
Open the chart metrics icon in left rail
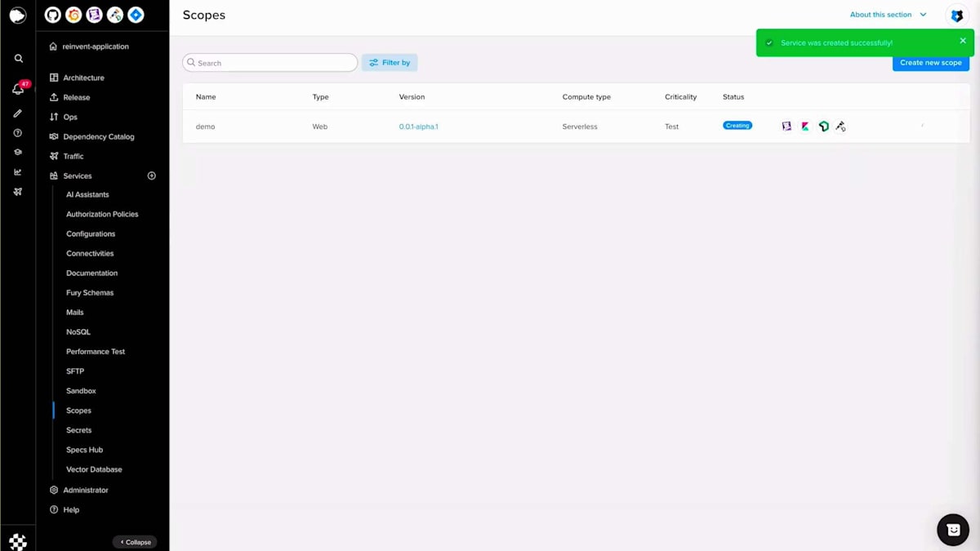point(18,172)
